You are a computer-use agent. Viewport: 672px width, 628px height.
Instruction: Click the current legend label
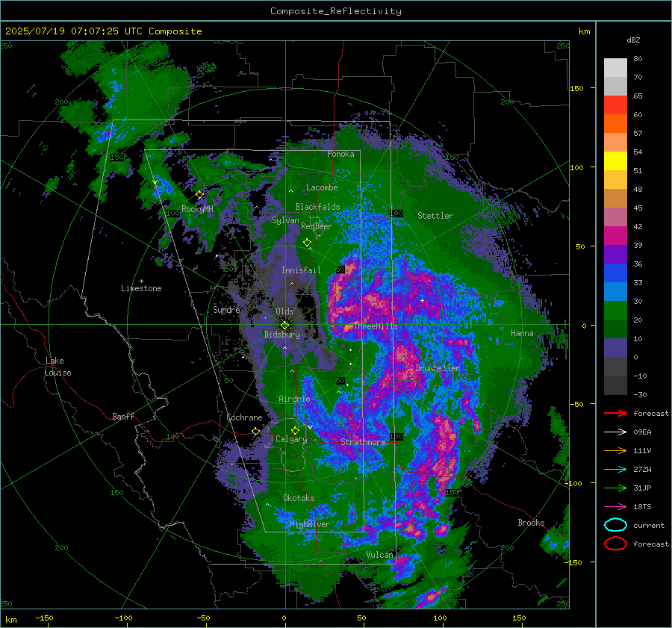649,526
